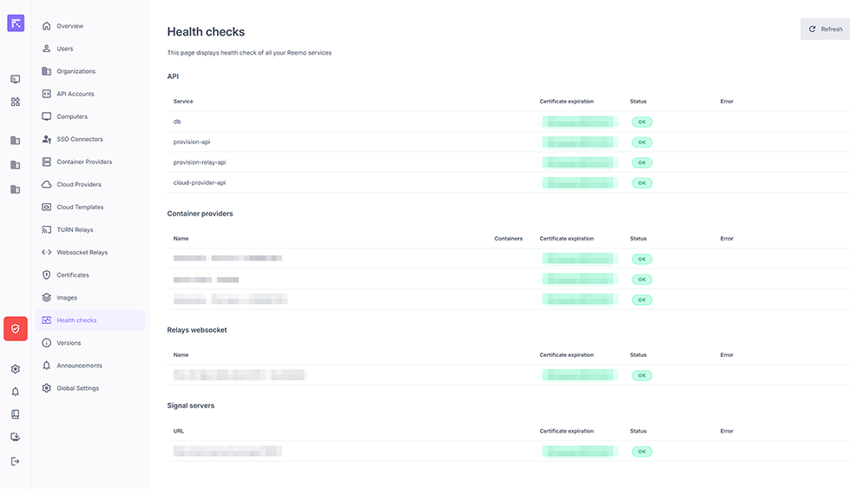This screenshot has height=489, width=868.
Task: Click the settings gear icon in left rail
Action: tap(16, 369)
